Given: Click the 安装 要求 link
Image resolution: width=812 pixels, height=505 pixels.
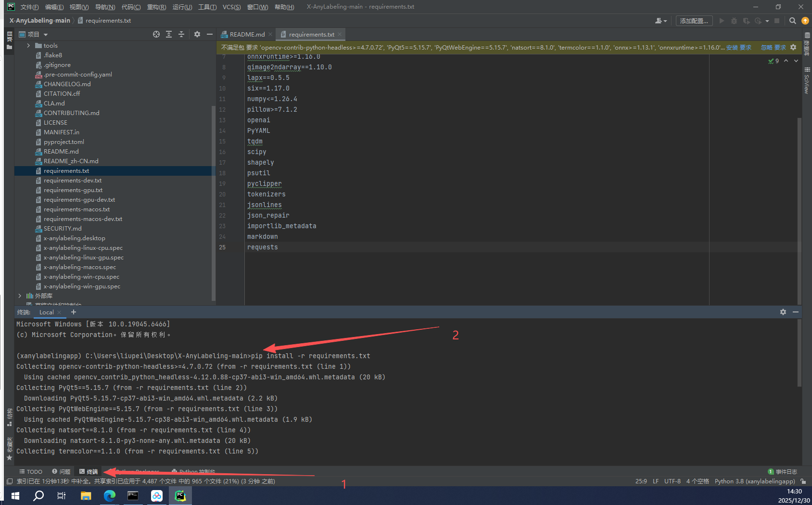Looking at the screenshot, I should pyautogui.click(x=738, y=47).
